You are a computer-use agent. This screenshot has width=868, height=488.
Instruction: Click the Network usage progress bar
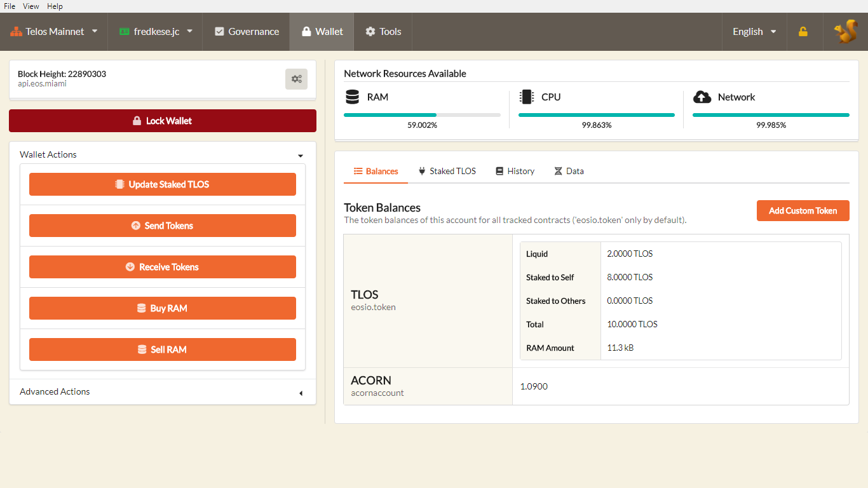771,115
